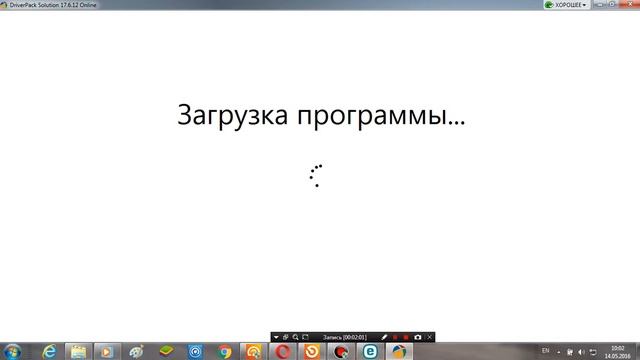The width and height of the screenshot is (640, 360).
Task: Launch Internet Explorer from the taskbar
Action: [x=49, y=351]
